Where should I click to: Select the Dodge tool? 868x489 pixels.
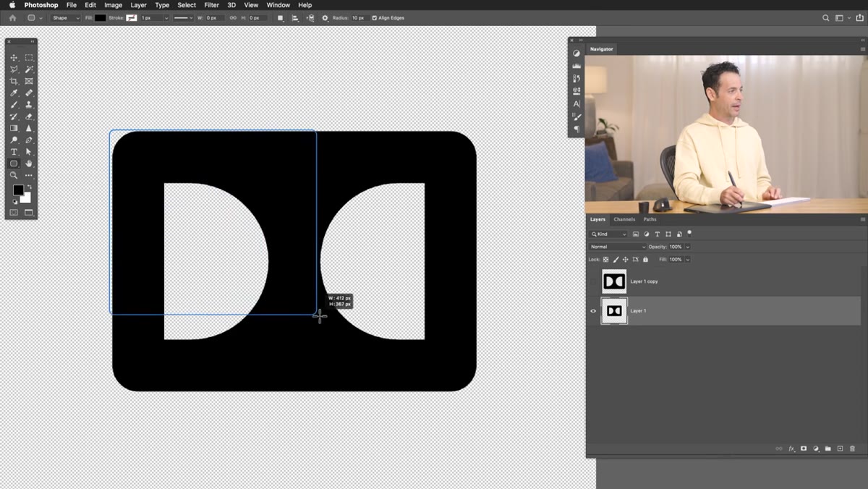14,140
